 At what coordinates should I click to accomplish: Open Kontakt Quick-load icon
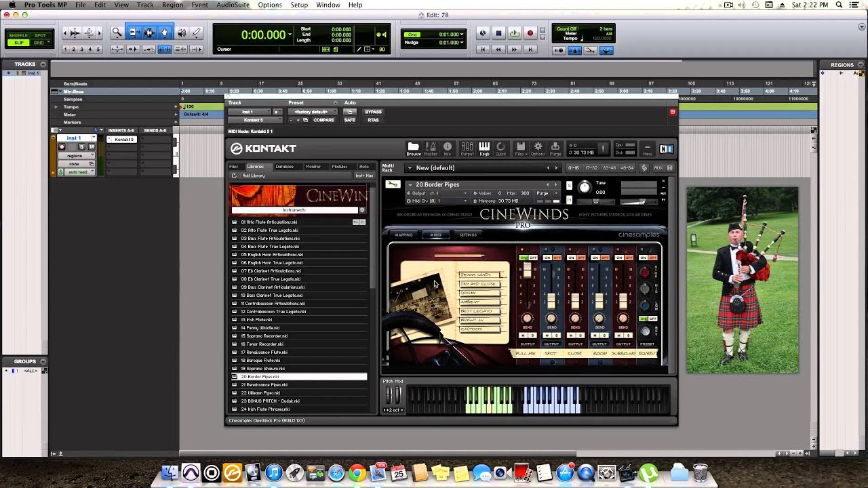(500, 148)
